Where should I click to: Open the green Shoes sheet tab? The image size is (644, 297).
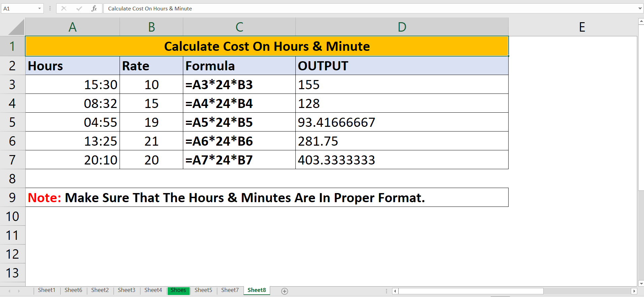pyautogui.click(x=179, y=290)
